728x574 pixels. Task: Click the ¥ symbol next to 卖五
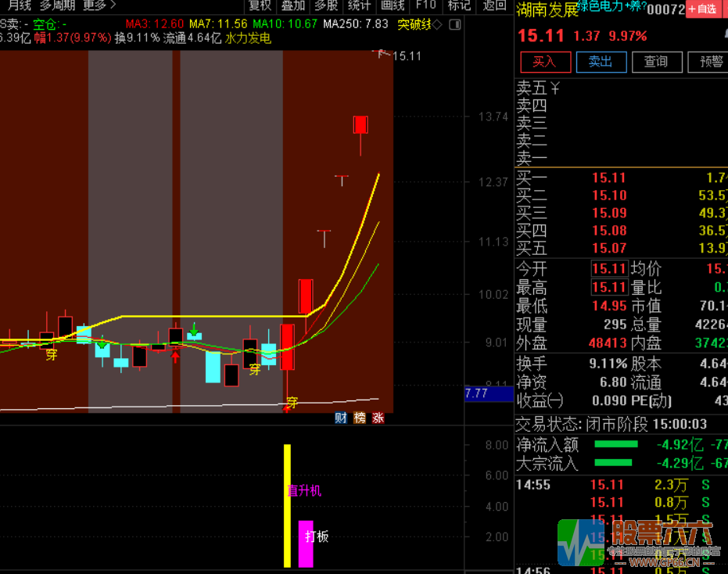555,87
